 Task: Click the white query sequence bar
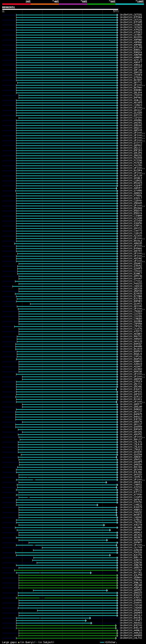(60, 9)
